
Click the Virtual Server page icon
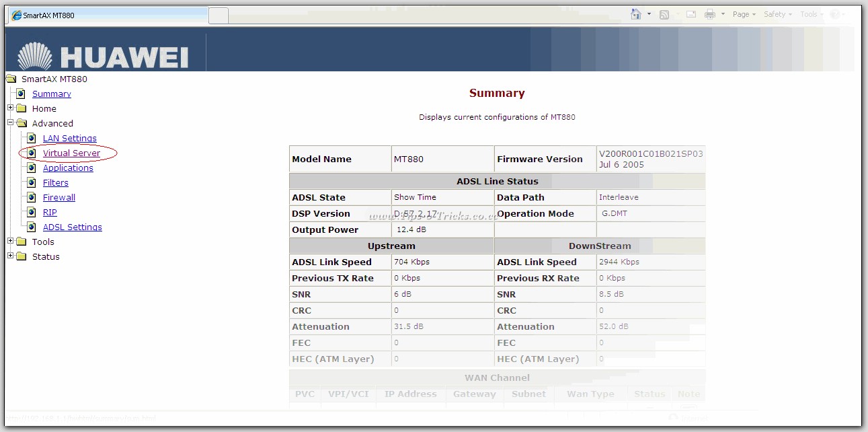coord(32,153)
